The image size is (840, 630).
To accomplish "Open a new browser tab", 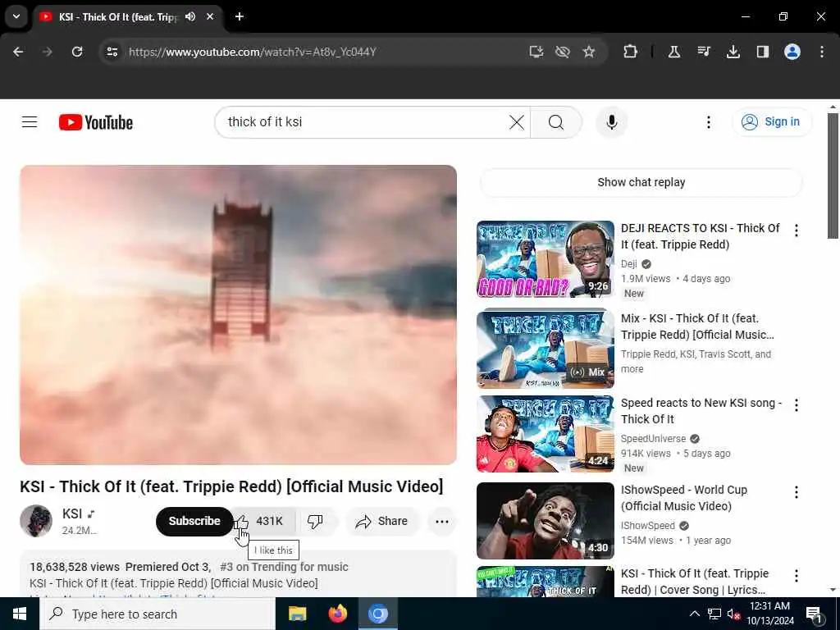I will pos(240,16).
